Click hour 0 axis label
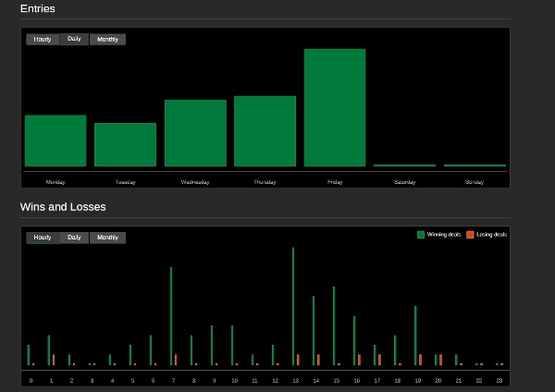The height and width of the screenshot is (392, 555). click(x=31, y=381)
